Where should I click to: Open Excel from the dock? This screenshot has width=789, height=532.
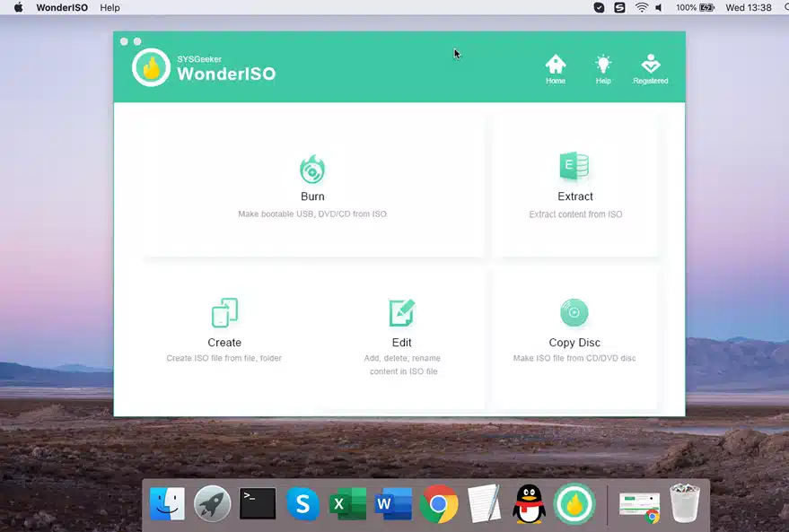[347, 503]
